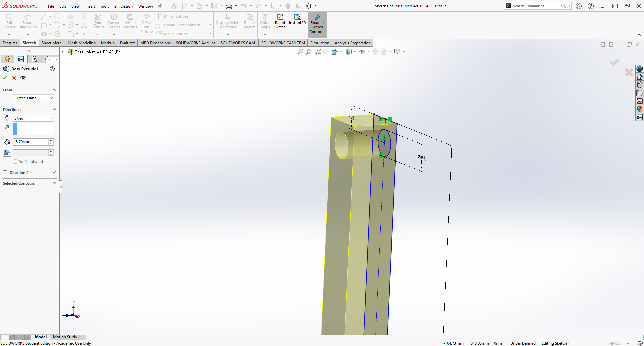Click the user login icon
The image size is (644, 346).
point(579,6)
